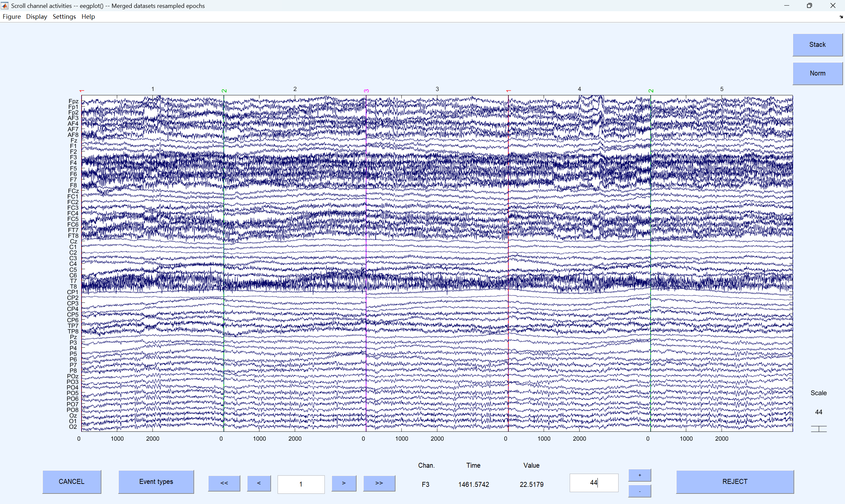Decrease scale with the - button
The width and height of the screenshot is (845, 504).
[x=639, y=491]
